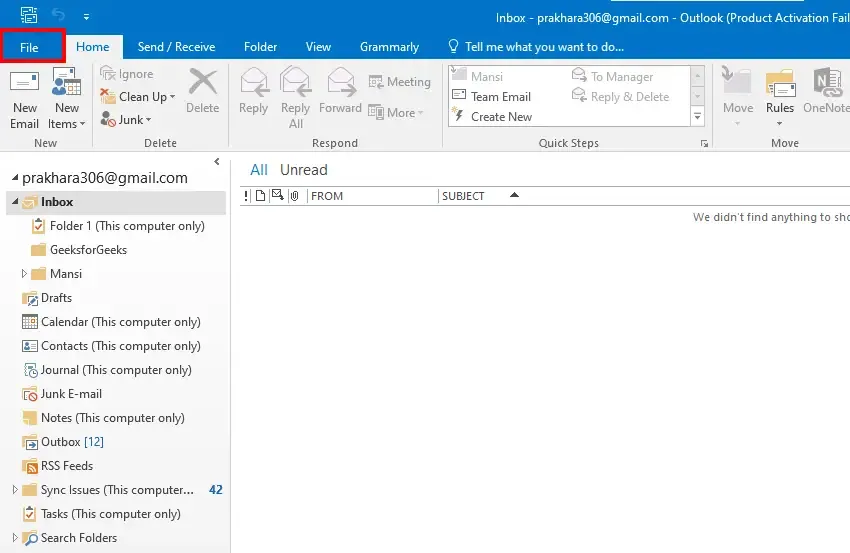Open Journal (This computer only)
Image resolution: width=850 pixels, height=553 pixels.
click(107, 370)
